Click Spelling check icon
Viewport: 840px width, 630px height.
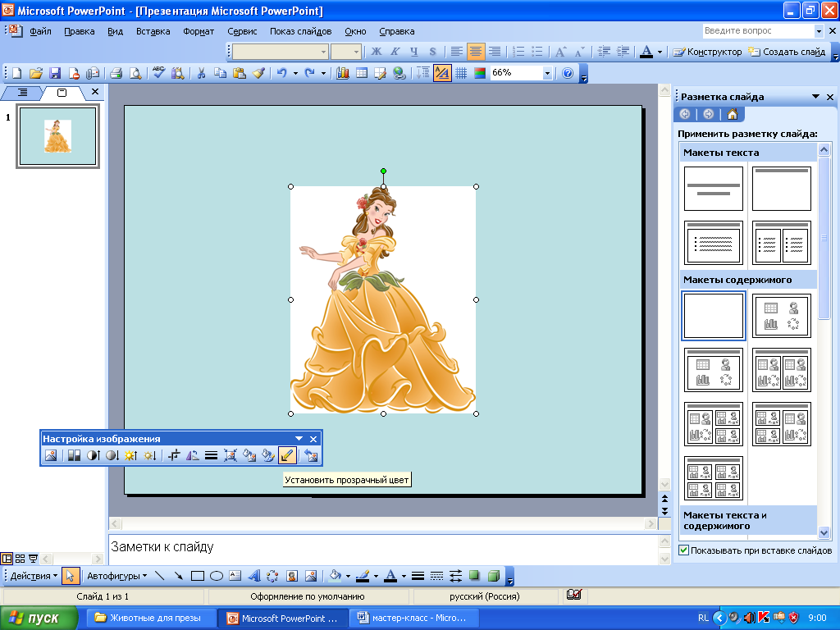click(158, 73)
